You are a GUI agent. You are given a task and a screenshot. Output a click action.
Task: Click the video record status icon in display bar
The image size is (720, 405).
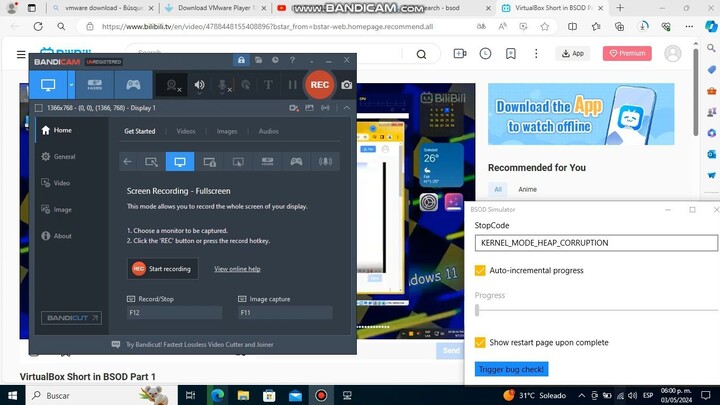(293, 108)
